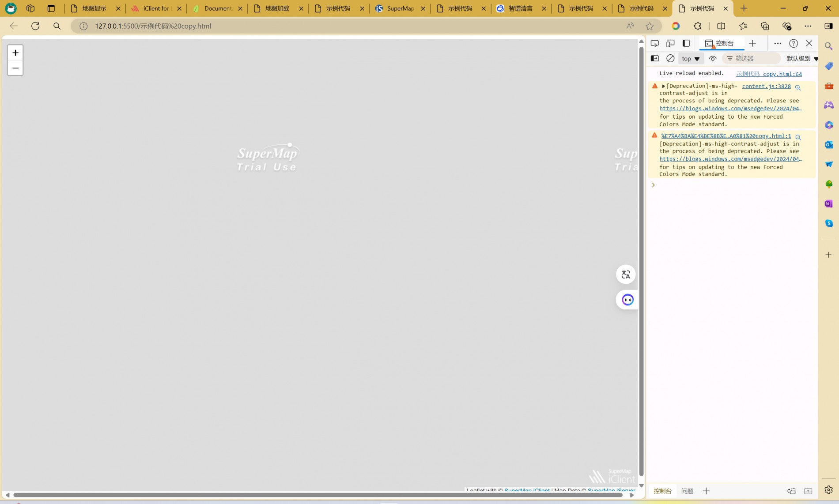The height and width of the screenshot is (504, 839).
Task: Open Edge sidebar search
Action: tap(829, 46)
